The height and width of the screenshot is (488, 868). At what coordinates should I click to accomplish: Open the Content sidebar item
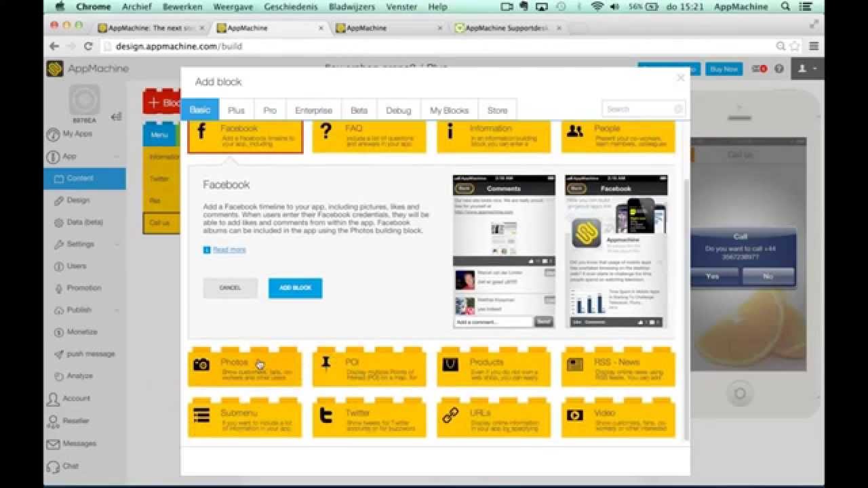click(x=85, y=178)
